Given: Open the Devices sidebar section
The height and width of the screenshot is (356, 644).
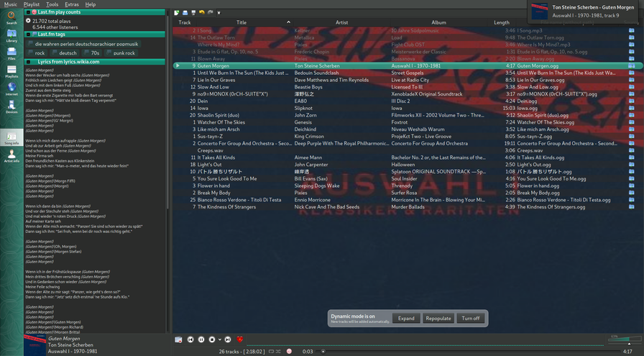Looking at the screenshot, I should 11,106.
